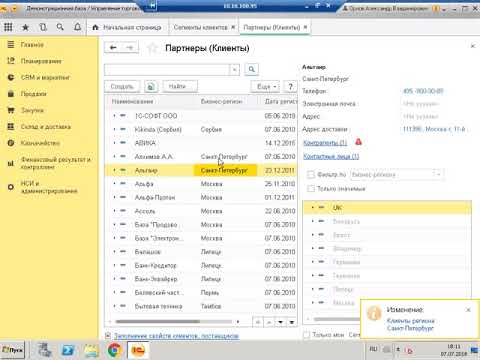Viewport: 480px width, 360px height.
Task: Click the Планирование icon in the sidebar
Action: 11,61
